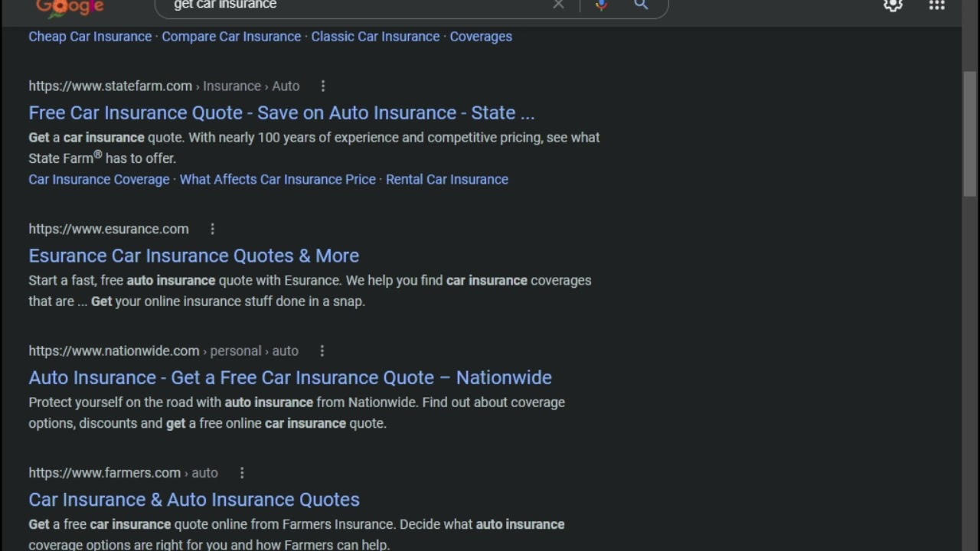Open the State Farm free quote result
This screenshot has height=551, width=980.
(x=281, y=112)
